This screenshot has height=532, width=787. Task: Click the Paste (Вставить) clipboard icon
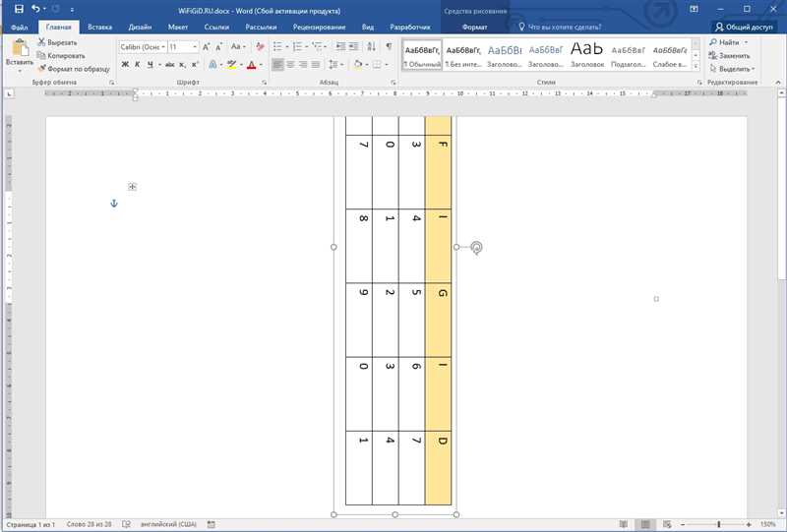20,49
